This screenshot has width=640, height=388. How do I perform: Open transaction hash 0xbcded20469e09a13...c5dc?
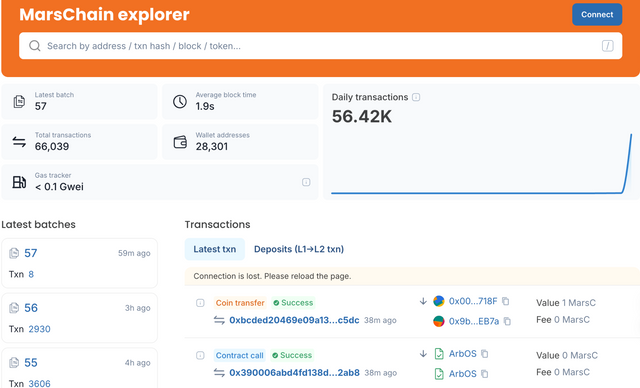[x=294, y=320]
